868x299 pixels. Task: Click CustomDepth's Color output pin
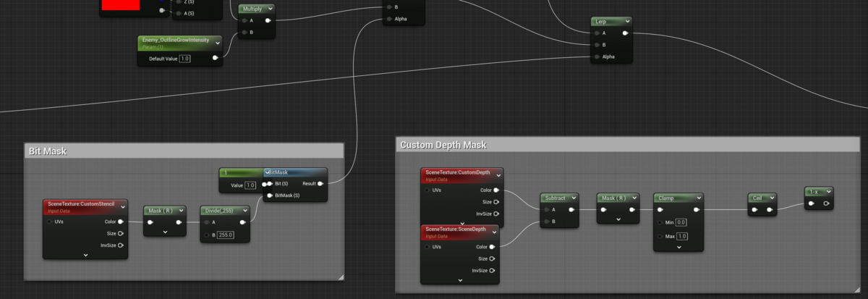[495, 190]
